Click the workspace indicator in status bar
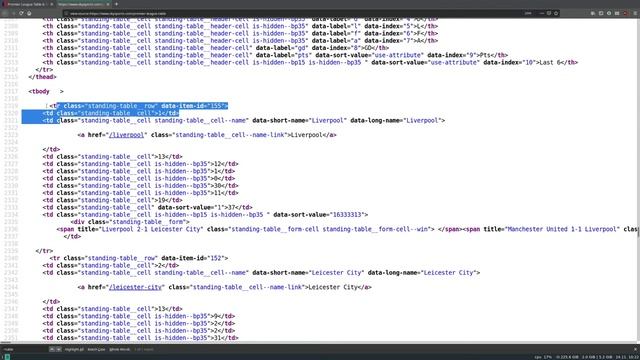 coord(7,357)
